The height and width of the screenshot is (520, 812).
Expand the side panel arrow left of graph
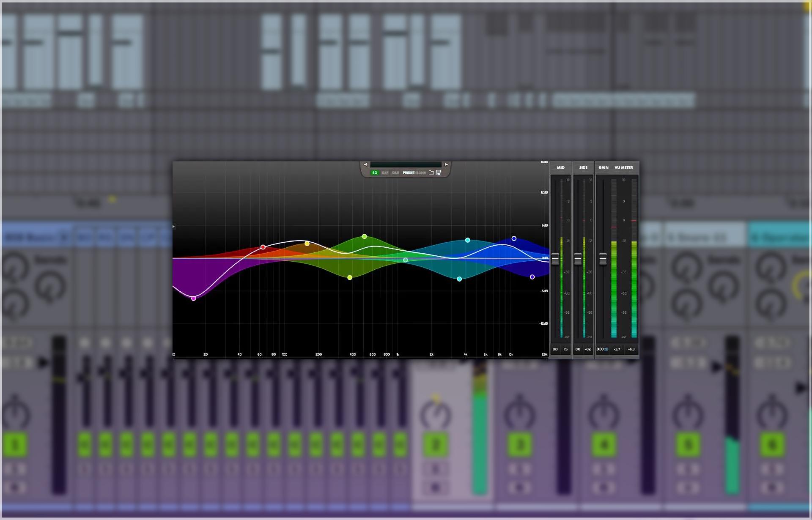(x=174, y=227)
